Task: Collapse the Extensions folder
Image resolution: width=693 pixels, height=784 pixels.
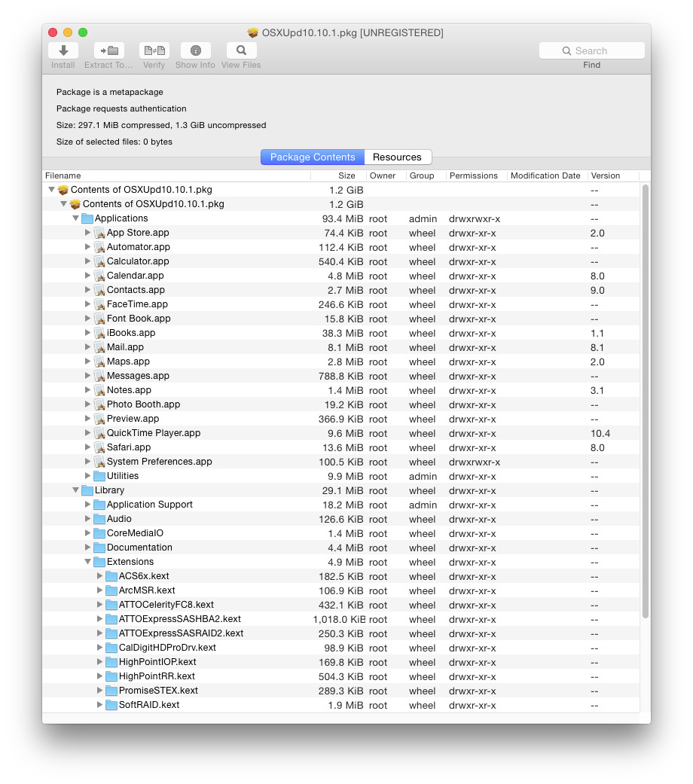Action: pyautogui.click(x=87, y=562)
